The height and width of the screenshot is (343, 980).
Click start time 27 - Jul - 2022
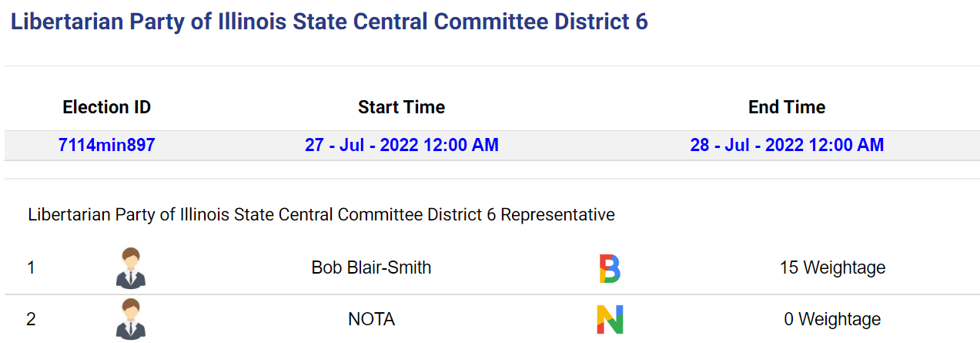pos(401,145)
